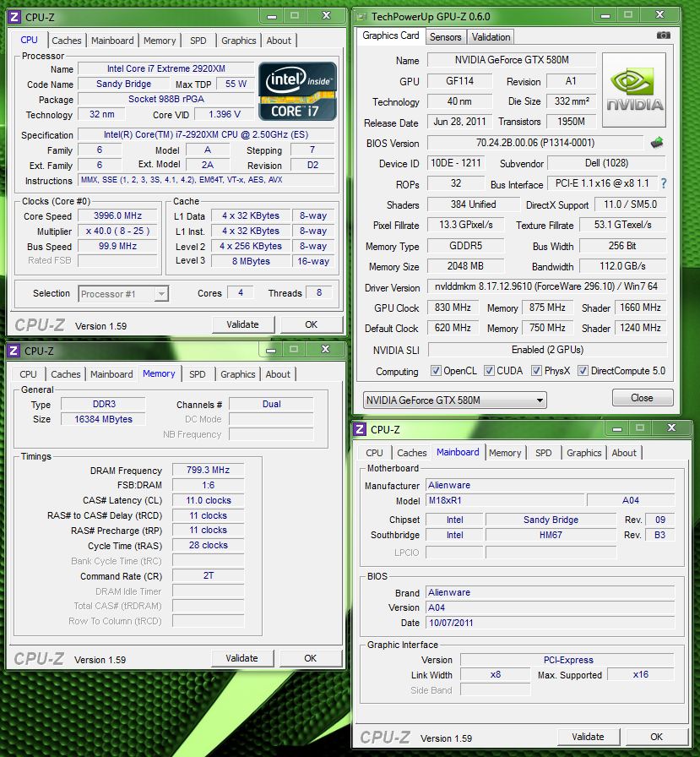Switch to the Validation tab in GPU-Z
The height and width of the screenshot is (757, 700).
491,37
